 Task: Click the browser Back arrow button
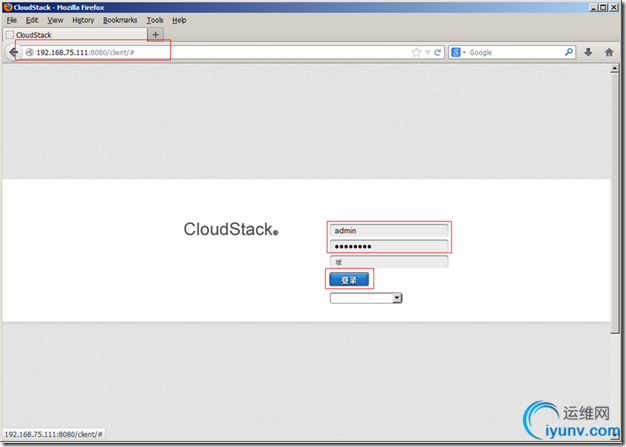(14, 52)
